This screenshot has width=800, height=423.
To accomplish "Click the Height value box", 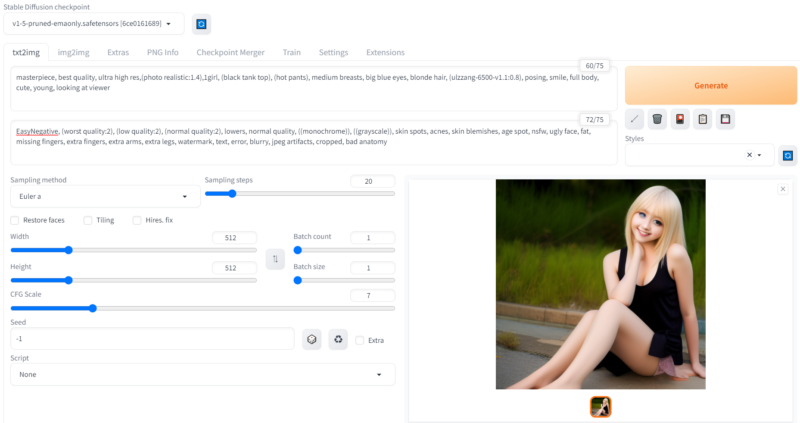I will (234, 268).
